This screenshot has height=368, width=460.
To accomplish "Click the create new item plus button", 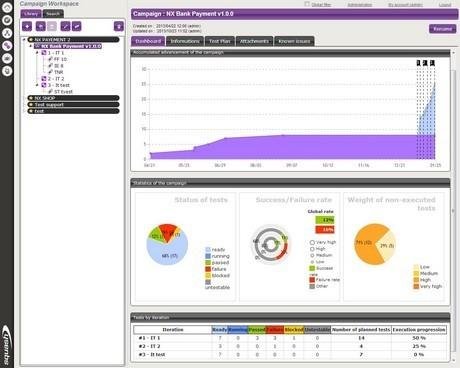I will 27,26.
